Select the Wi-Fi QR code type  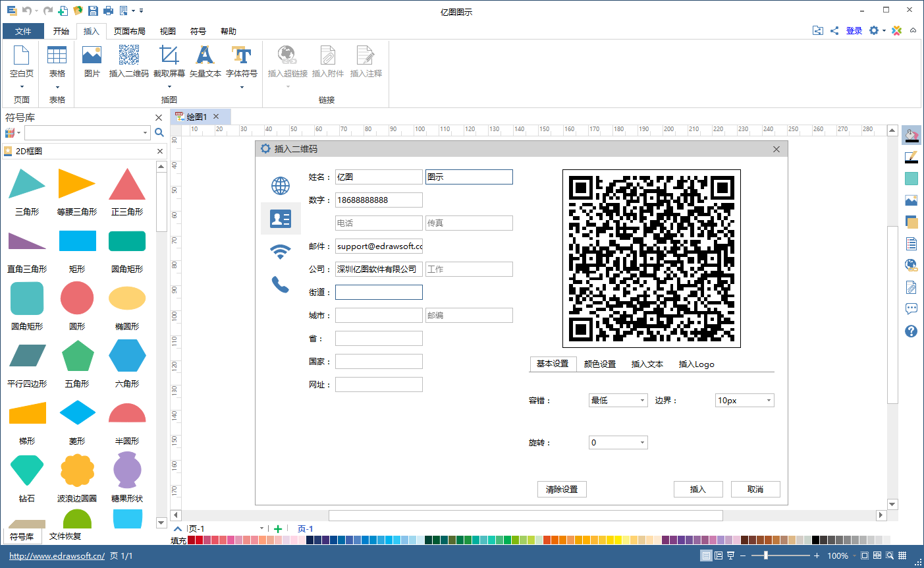click(281, 251)
